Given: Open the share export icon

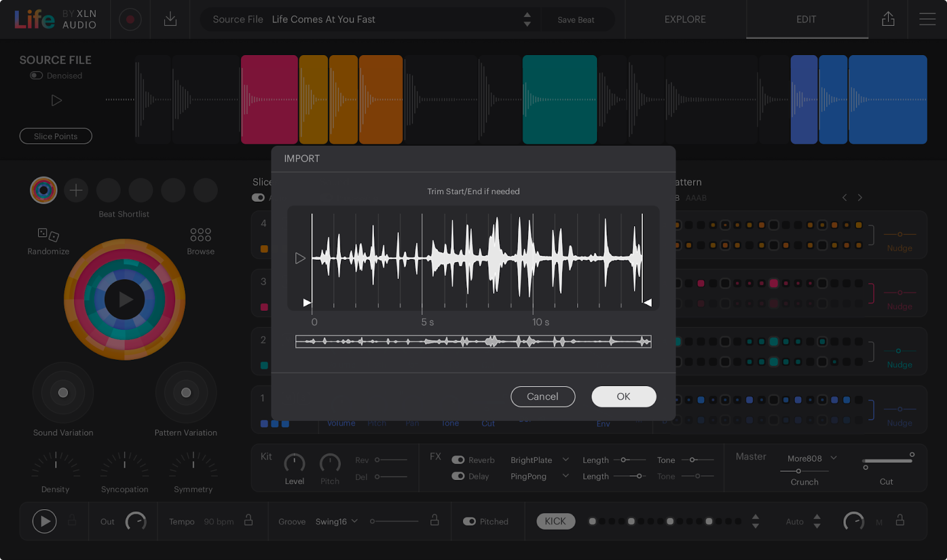Looking at the screenshot, I should coord(888,20).
